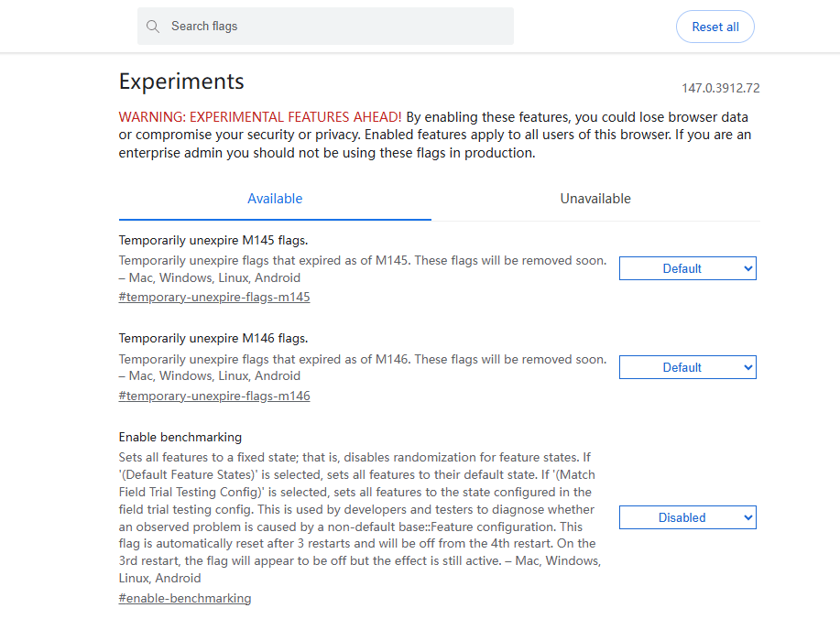Click the M145 flag description paragraph

362,261
